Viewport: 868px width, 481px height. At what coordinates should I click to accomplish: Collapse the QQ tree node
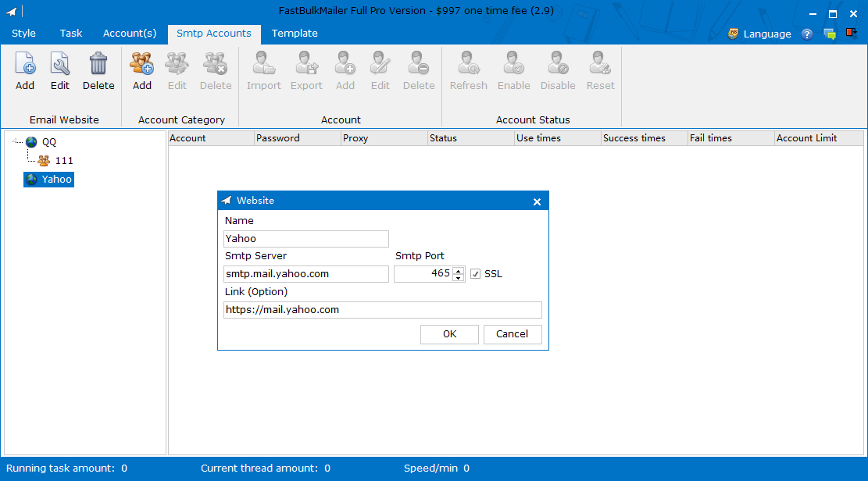[x=16, y=141]
